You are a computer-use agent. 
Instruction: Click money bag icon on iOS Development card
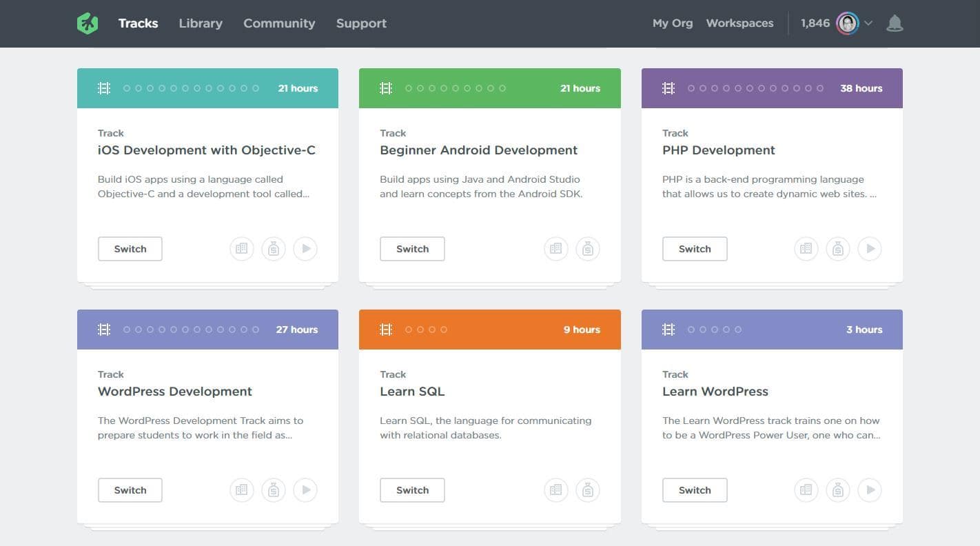tap(274, 249)
